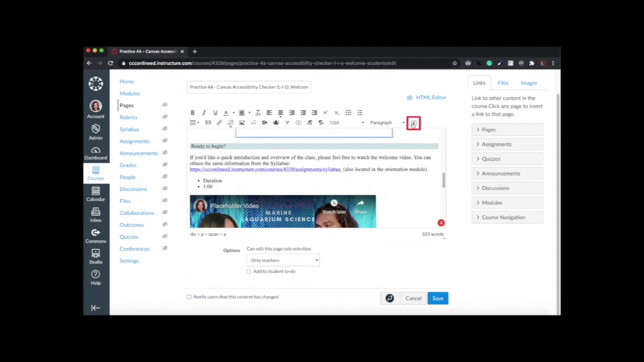Check Notify users that content has changed
Viewport: 644px width, 362px height.
coord(189,297)
